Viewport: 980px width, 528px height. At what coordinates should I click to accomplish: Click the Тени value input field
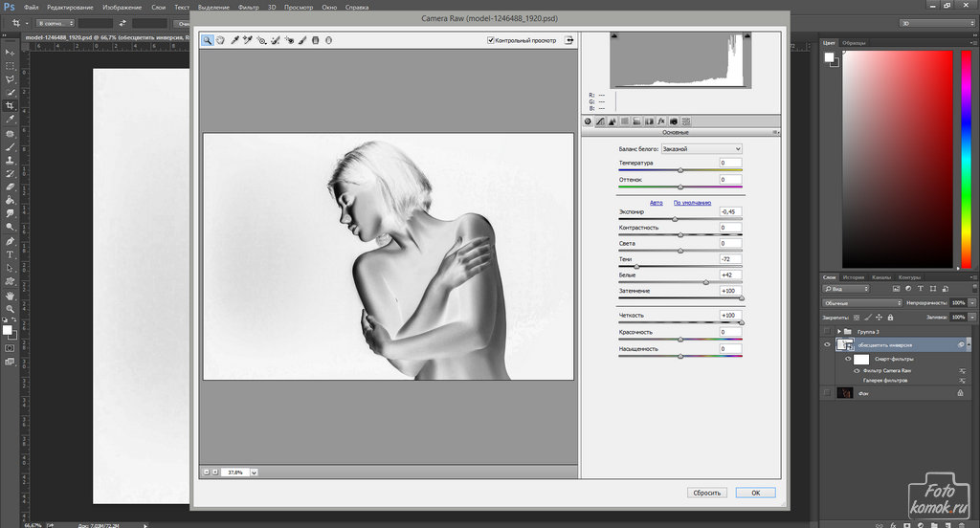point(729,259)
